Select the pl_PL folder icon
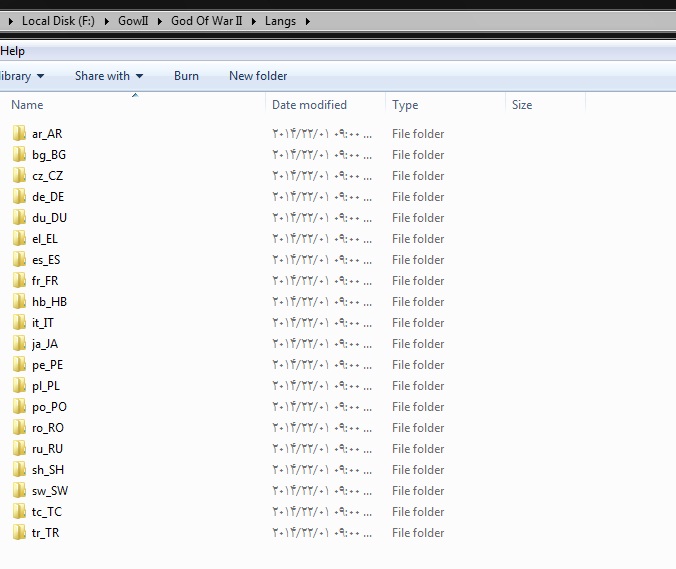Viewport: 676px width, 569px height. pos(19,385)
